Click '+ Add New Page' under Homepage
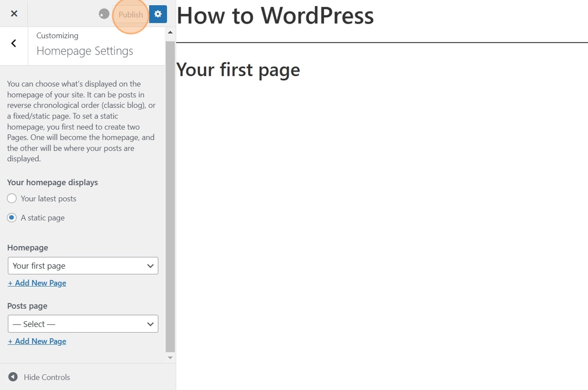Image resolution: width=588 pixels, height=390 pixels. click(x=37, y=283)
